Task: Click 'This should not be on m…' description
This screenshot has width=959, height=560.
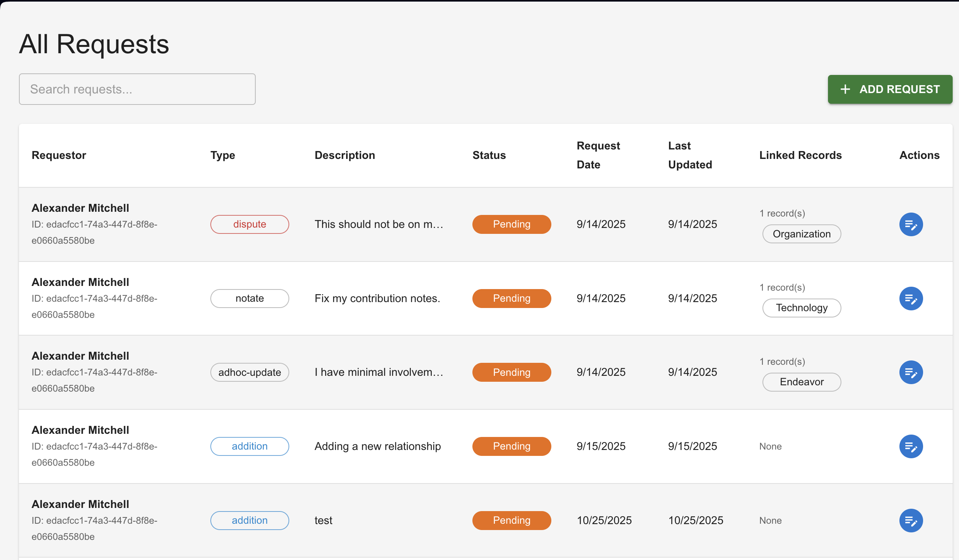Action: tap(379, 224)
